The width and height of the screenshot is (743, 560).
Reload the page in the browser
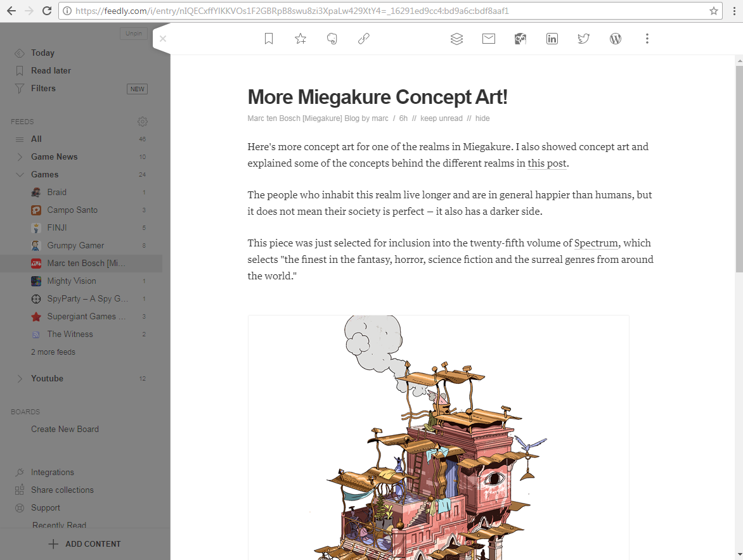(x=46, y=11)
